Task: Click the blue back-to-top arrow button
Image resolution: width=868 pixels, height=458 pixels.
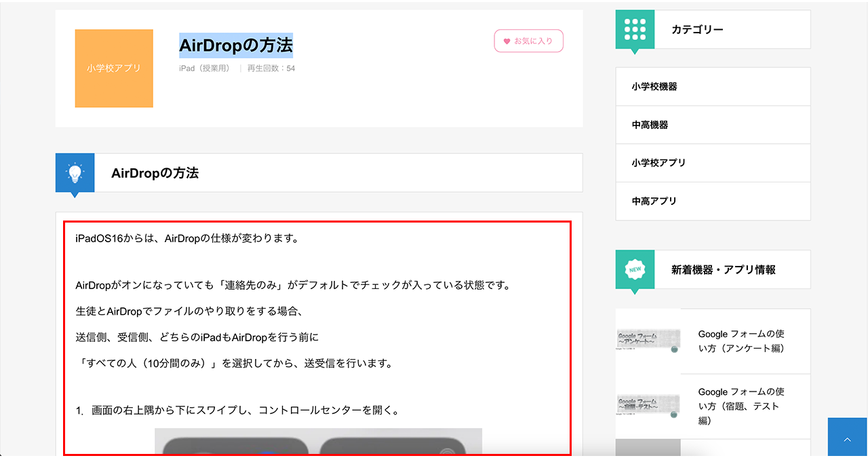Action: tap(848, 438)
